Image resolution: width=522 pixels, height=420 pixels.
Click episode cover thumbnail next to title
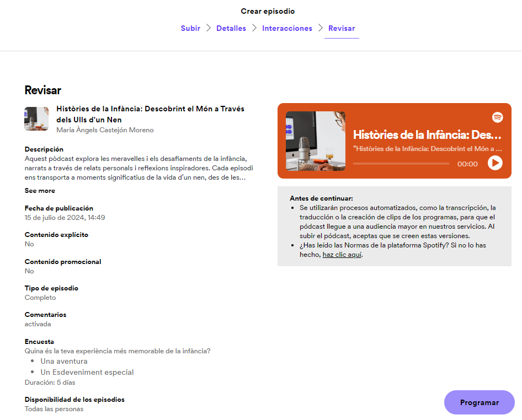pos(36,119)
